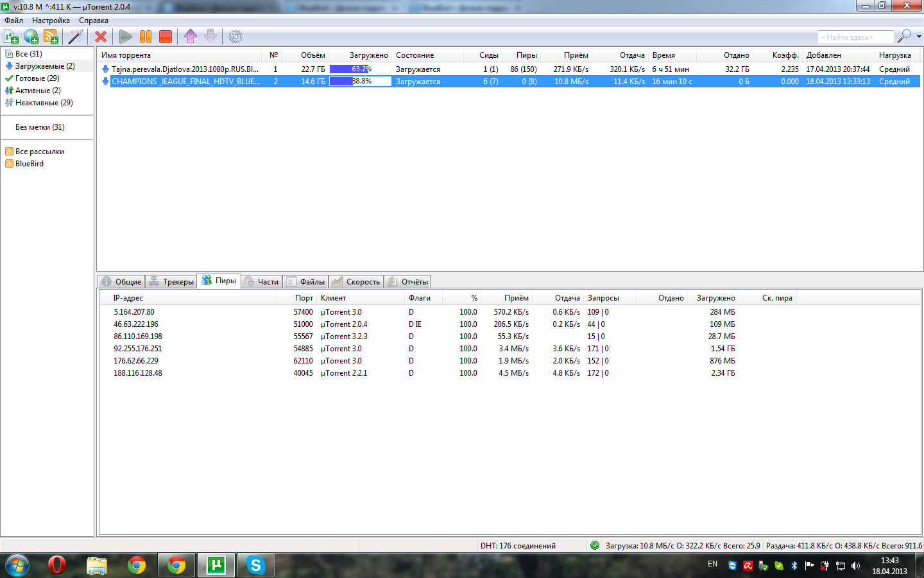Viewport: 924px width, 578px height.
Task: Click the orange Pause torrent icon
Action: point(146,37)
